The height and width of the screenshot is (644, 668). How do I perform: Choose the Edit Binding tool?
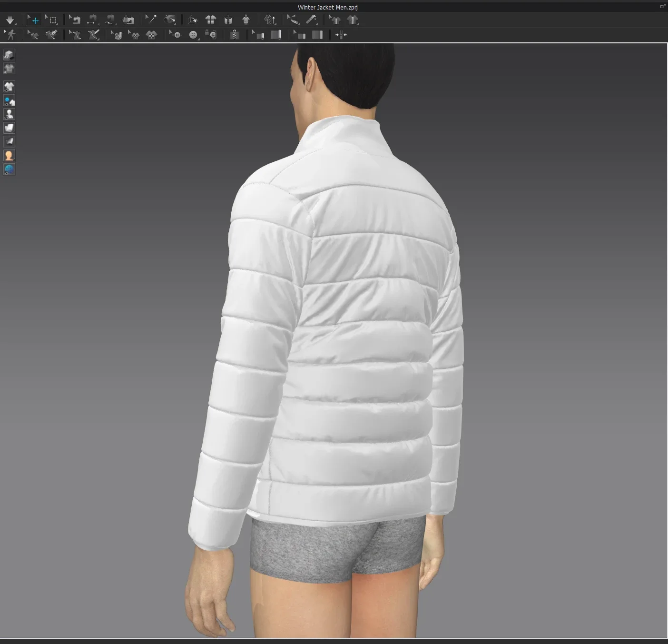tap(258, 35)
